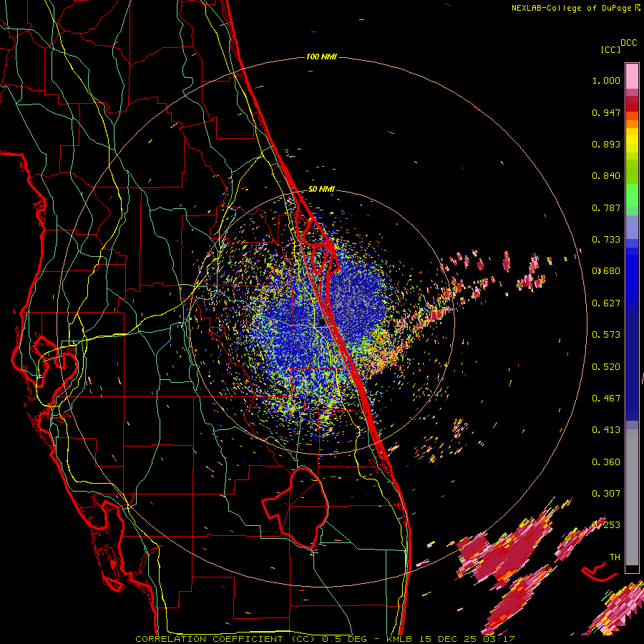
Task: Click the 50 NMI range ring label
Action: [x=321, y=190]
